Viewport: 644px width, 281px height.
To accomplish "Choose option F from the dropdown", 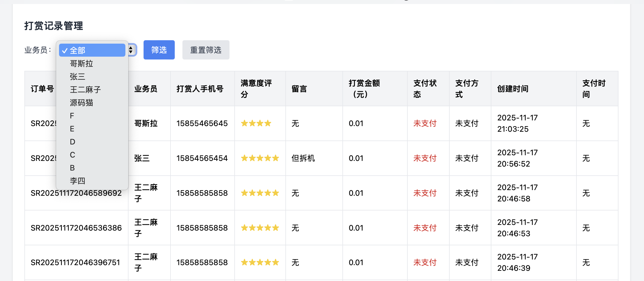I will [72, 116].
